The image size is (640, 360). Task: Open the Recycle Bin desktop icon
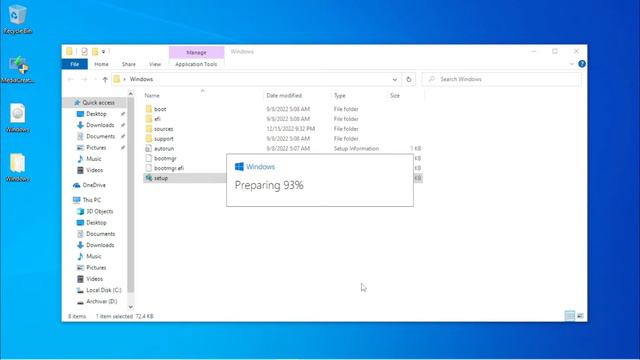point(17,19)
